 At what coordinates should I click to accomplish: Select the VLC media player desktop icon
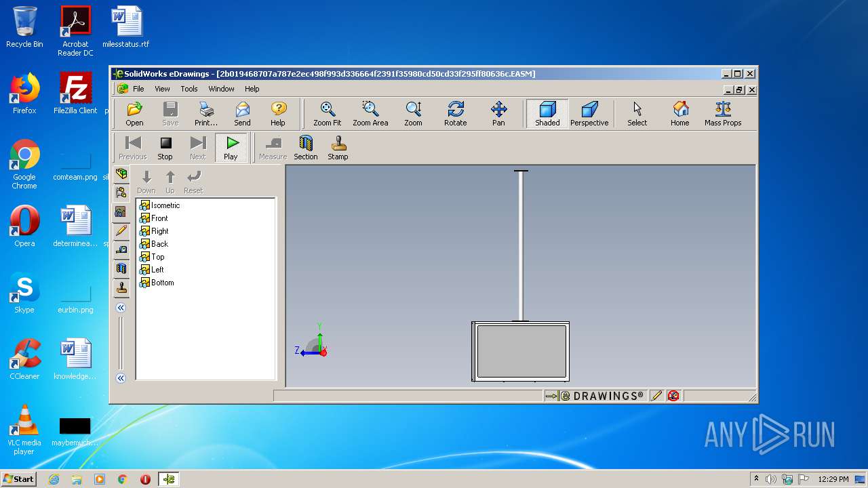(24, 430)
